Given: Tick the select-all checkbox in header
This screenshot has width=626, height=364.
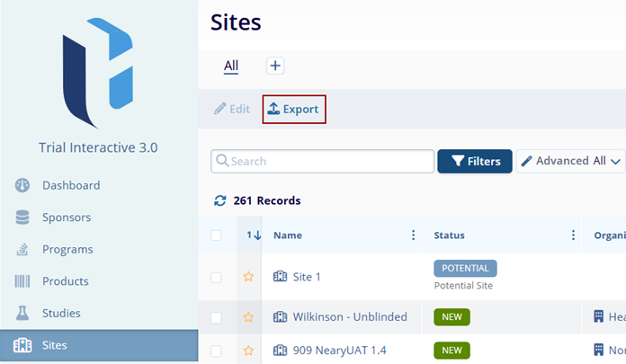Looking at the screenshot, I should point(216,235).
